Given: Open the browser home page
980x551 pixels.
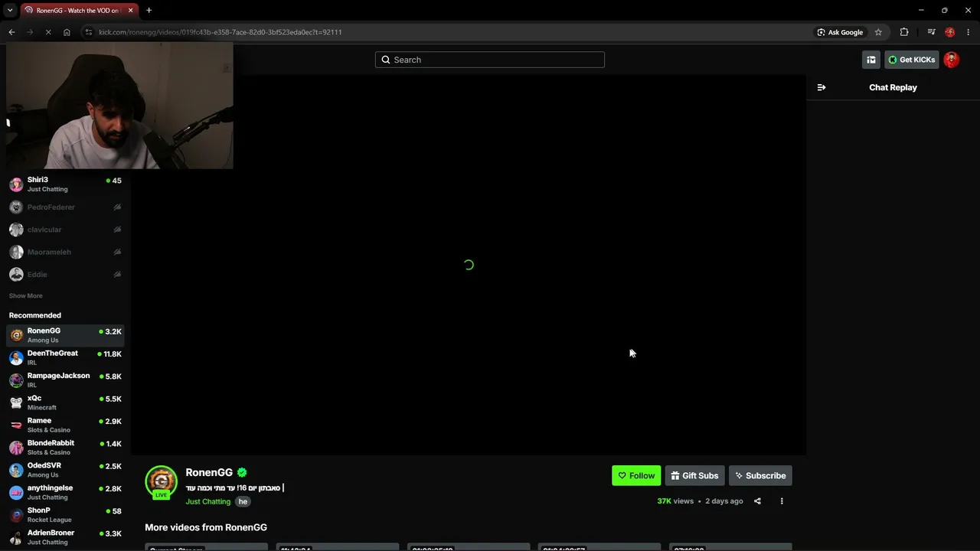Looking at the screenshot, I should tap(67, 32).
